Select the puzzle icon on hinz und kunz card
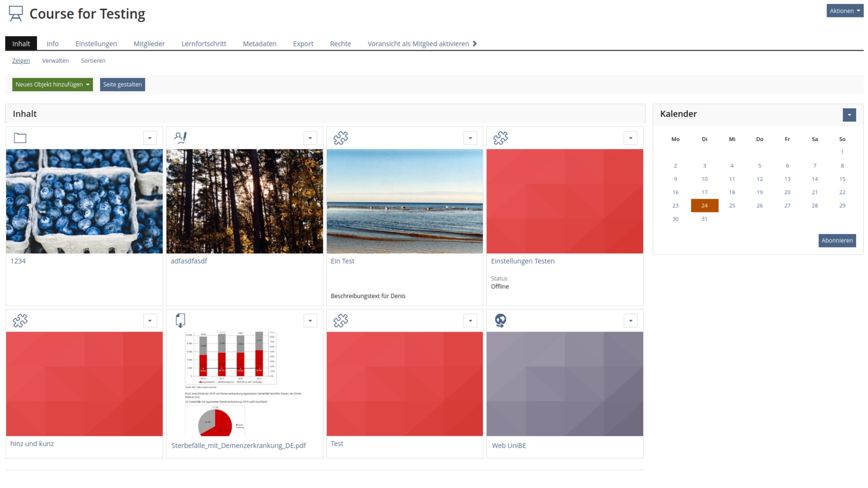This screenshot has height=488, width=868. [x=20, y=320]
